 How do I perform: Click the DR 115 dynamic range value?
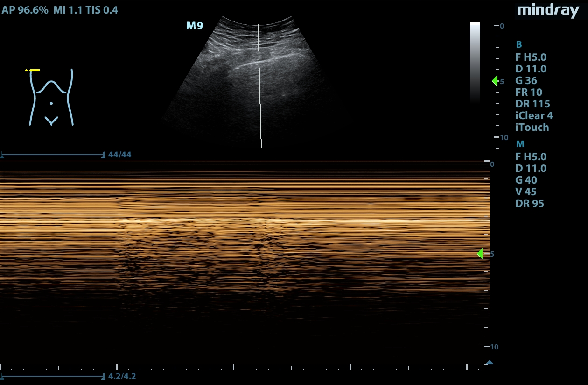coord(532,104)
